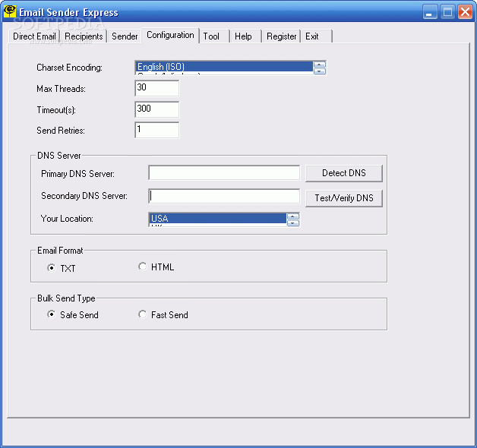Go to the Sender tab

tap(125, 36)
